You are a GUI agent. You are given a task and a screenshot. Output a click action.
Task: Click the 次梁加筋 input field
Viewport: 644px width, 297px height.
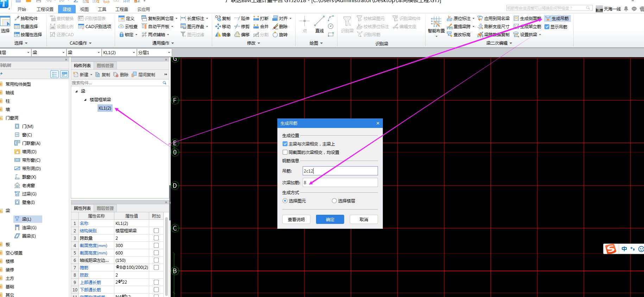(340, 182)
